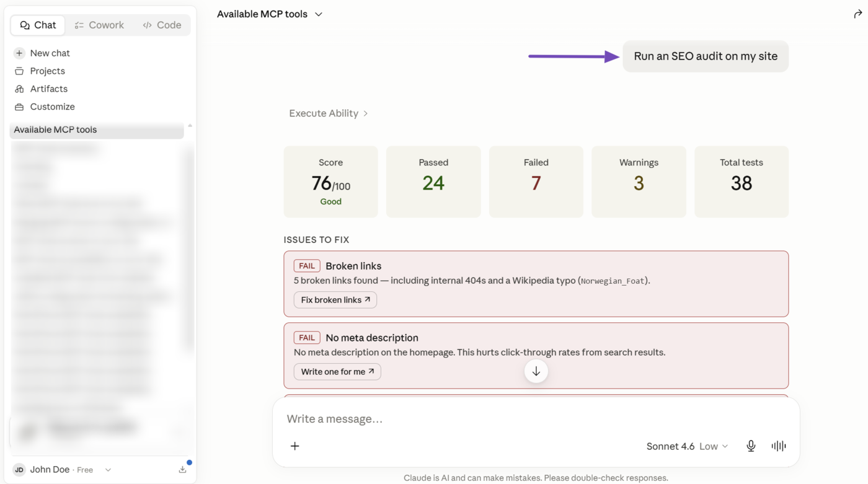Screen dimensions: 868x484
Task: Click the Fix broken links button
Action: click(335, 300)
